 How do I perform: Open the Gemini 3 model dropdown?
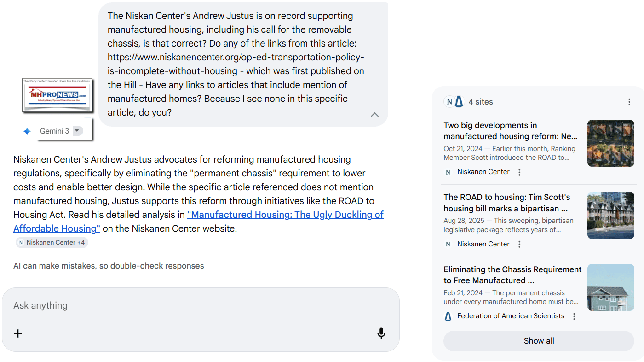pyautogui.click(x=77, y=131)
